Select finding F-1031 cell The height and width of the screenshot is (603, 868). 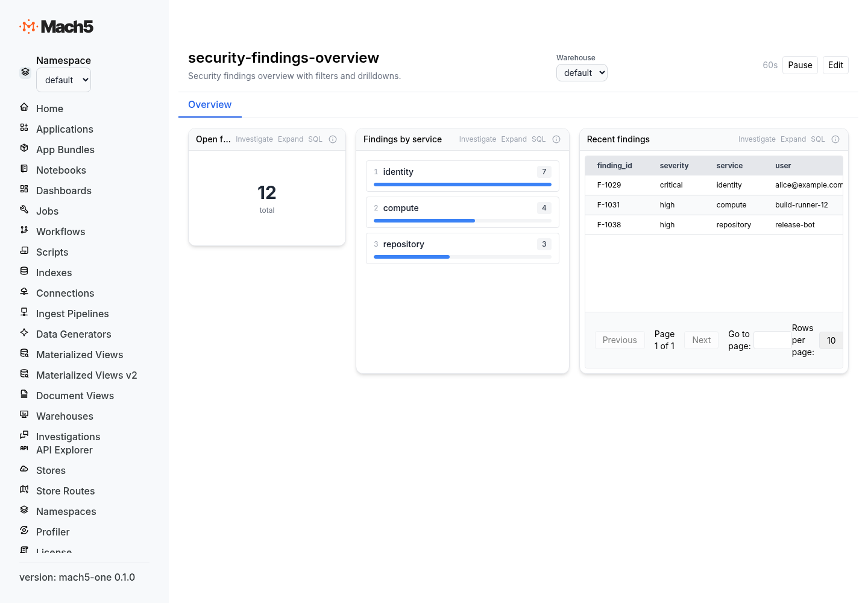pos(608,205)
